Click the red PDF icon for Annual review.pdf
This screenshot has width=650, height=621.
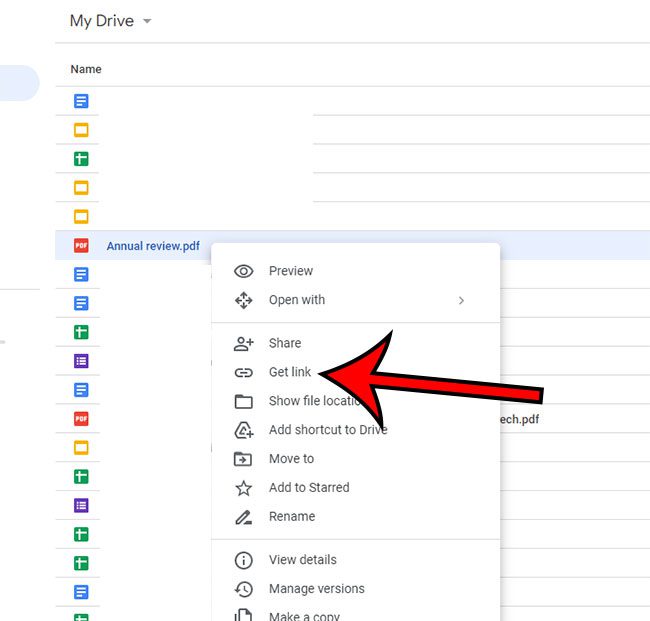(81, 246)
